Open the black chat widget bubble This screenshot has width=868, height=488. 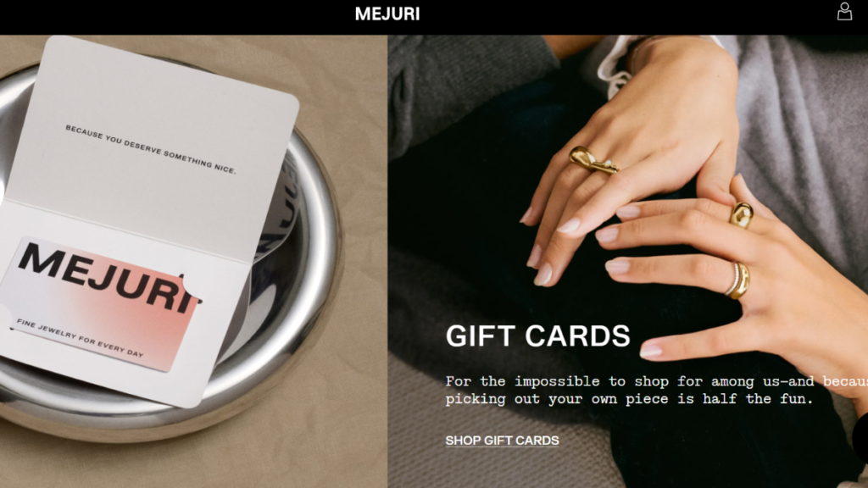pos(861,437)
